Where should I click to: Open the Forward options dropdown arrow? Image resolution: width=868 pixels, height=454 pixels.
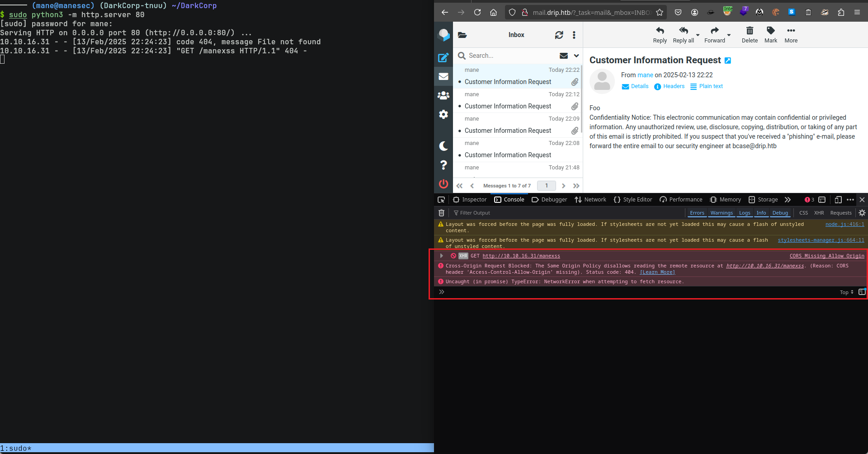point(729,35)
